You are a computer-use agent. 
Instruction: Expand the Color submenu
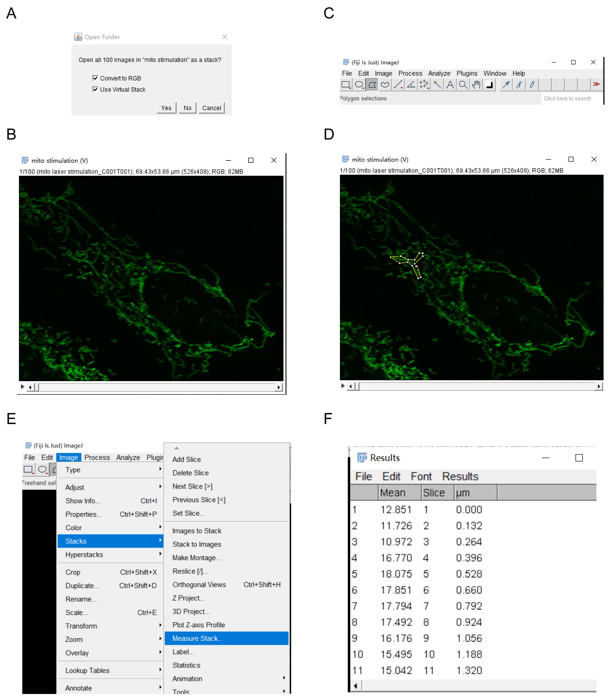pyautogui.click(x=110, y=528)
